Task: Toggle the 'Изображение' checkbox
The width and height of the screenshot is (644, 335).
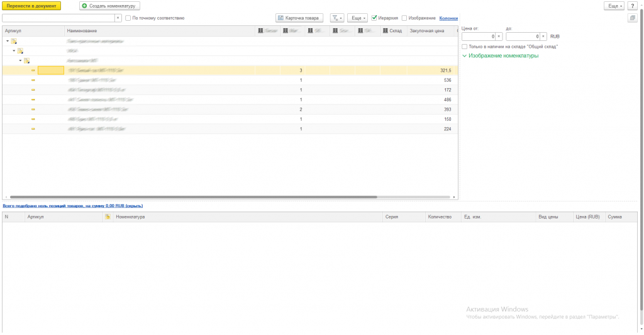Action: (404, 18)
